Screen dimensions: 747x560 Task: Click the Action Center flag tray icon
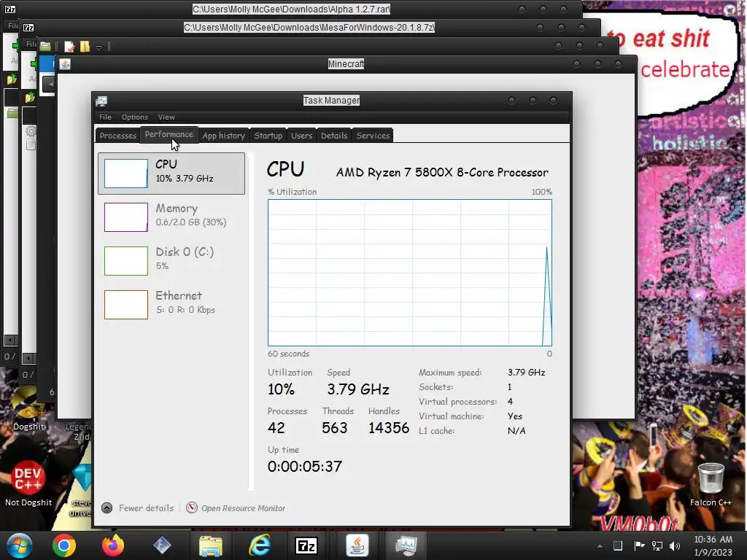[639, 545]
